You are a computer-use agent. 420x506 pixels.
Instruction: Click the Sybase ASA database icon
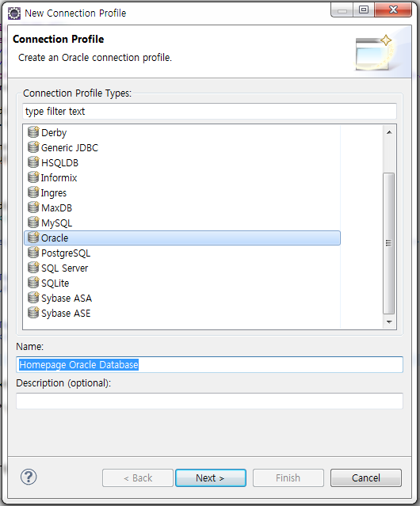tap(33, 298)
